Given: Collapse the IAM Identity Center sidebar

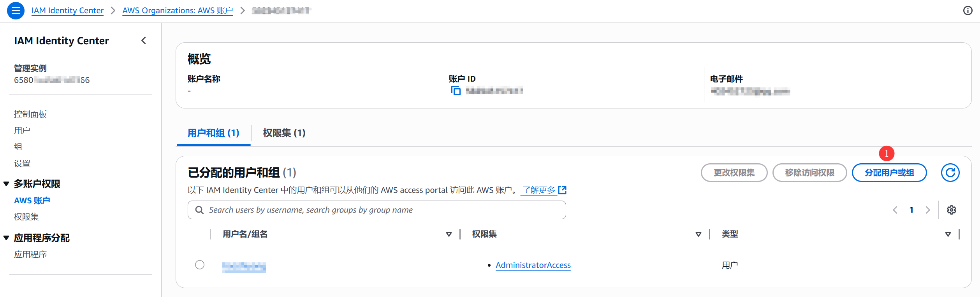Looking at the screenshot, I should pyautogui.click(x=144, y=40).
